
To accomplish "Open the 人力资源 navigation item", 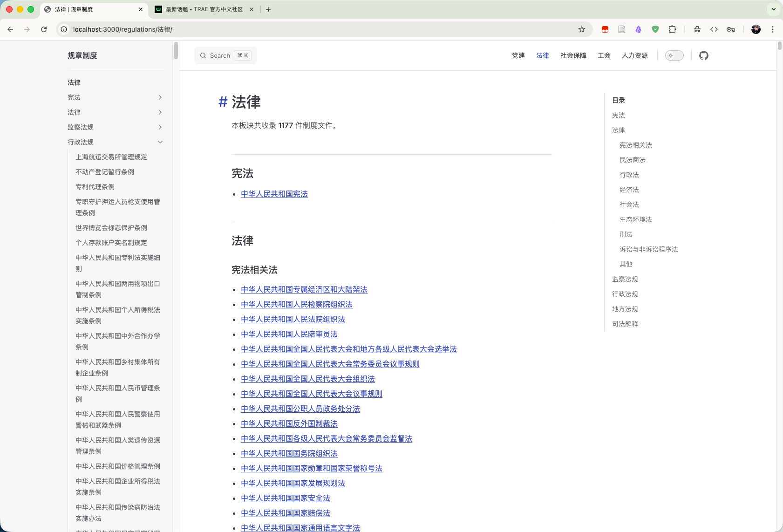I will point(634,55).
